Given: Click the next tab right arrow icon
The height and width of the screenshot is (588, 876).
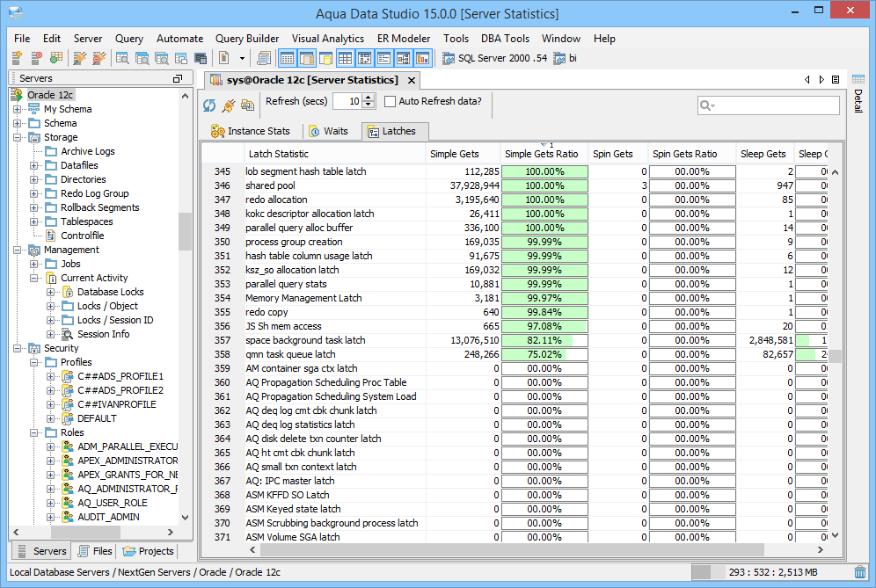Looking at the screenshot, I should [x=821, y=80].
